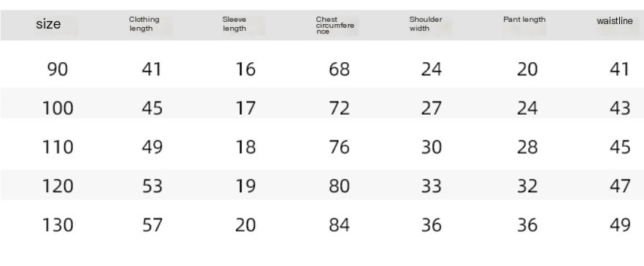The width and height of the screenshot is (644, 266).
Task: Click the "waistline" column header
Action: (x=615, y=21)
